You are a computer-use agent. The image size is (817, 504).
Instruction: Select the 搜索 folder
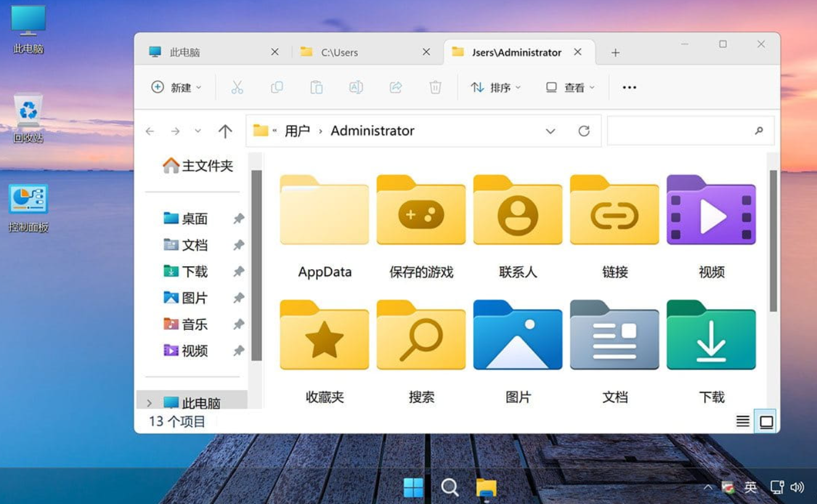[421, 352]
